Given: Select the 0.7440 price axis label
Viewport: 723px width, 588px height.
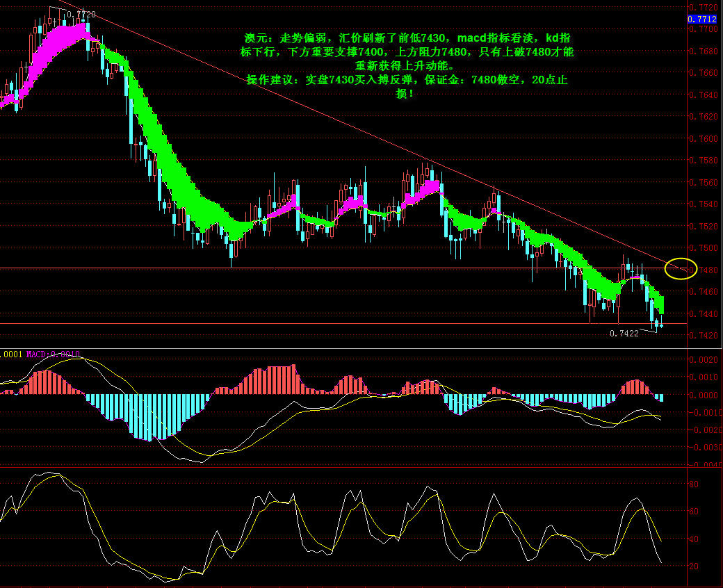Looking at the screenshot, I should (x=703, y=314).
